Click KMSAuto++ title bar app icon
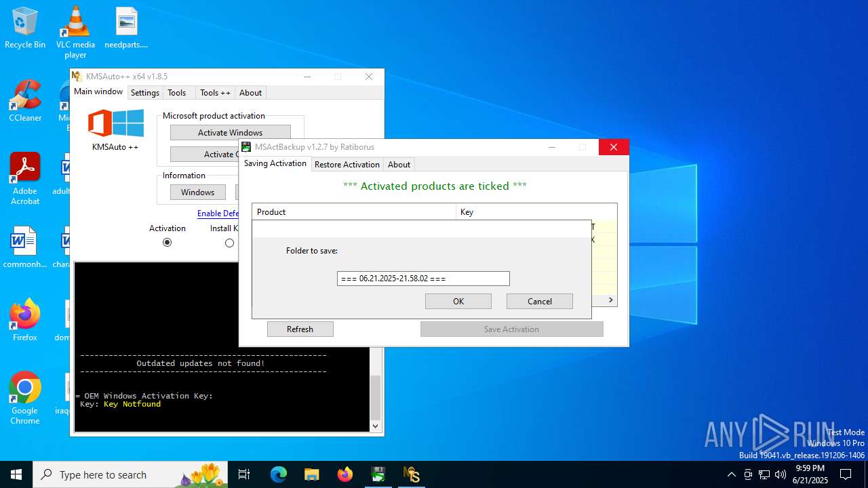Viewport: 868px width, 488px height. click(x=77, y=77)
